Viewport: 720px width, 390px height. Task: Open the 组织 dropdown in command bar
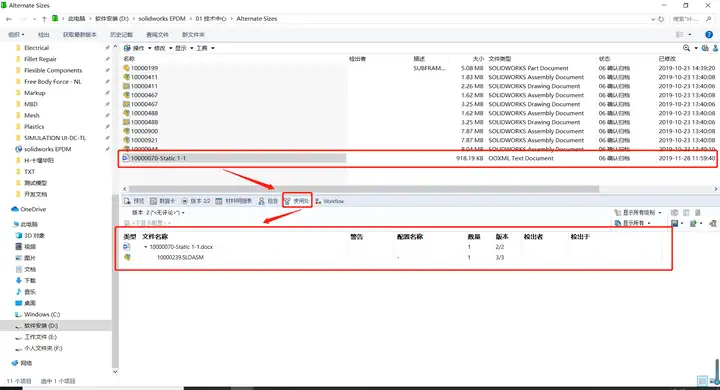[17, 34]
